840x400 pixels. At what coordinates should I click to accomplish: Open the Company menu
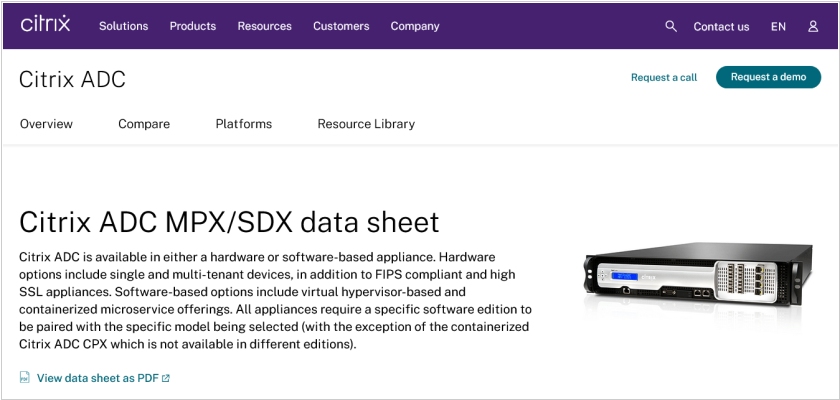click(415, 26)
